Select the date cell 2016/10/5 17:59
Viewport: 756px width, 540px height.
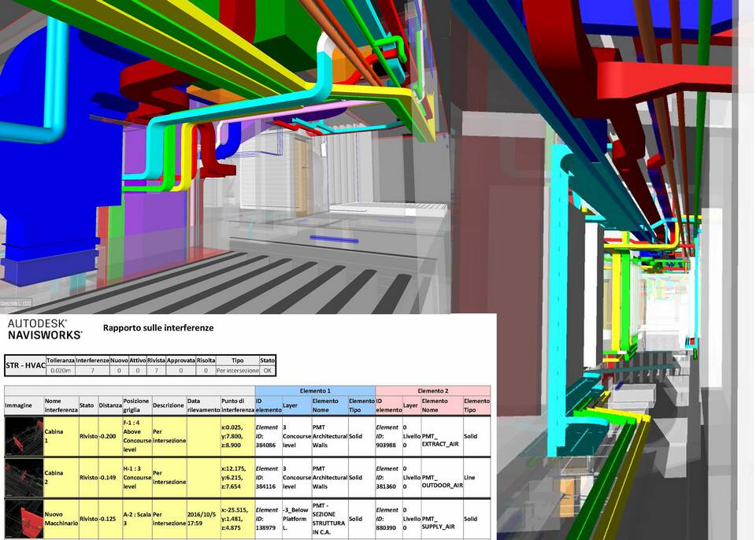click(203, 519)
